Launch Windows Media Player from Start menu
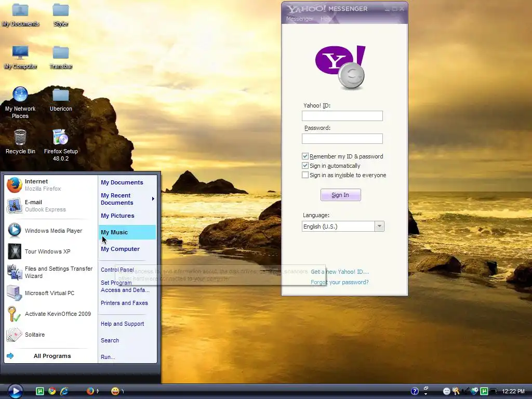The image size is (532, 399). [x=51, y=231]
